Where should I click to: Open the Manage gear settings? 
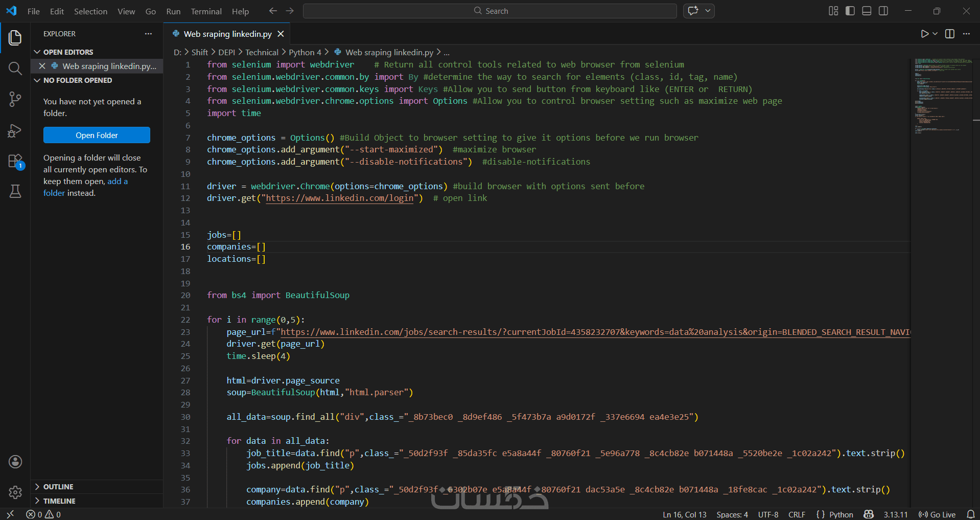tap(15, 492)
